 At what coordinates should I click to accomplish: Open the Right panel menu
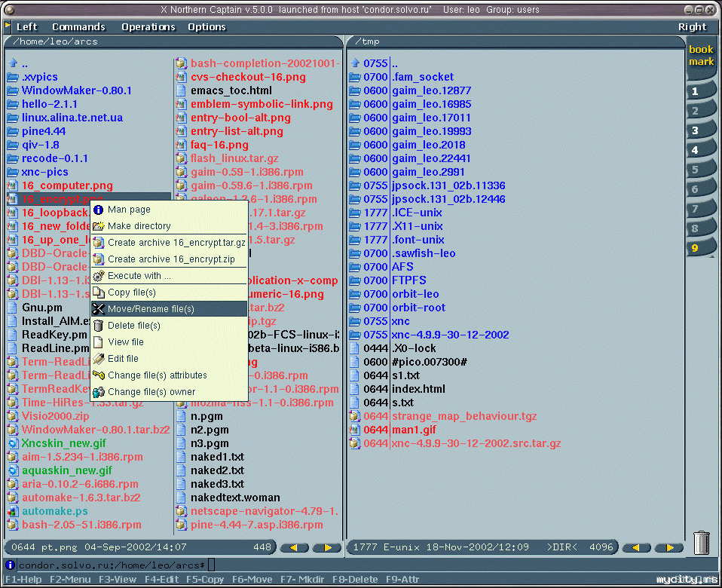tap(692, 26)
